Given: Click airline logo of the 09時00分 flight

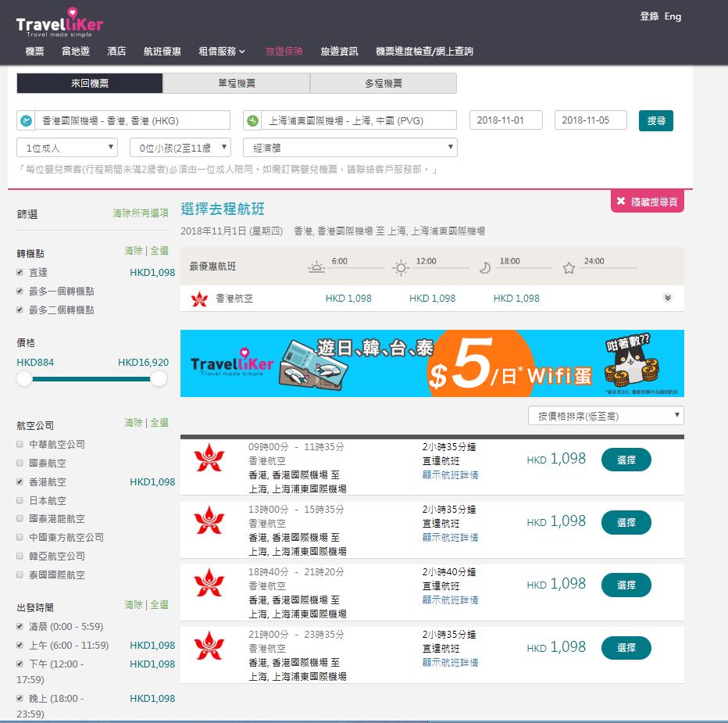Looking at the screenshot, I should pos(209,458).
